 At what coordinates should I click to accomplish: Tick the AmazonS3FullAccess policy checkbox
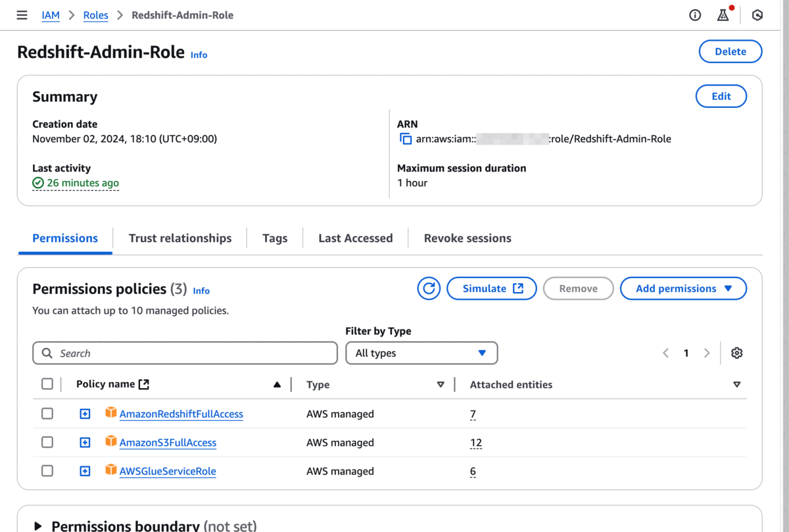coord(47,443)
